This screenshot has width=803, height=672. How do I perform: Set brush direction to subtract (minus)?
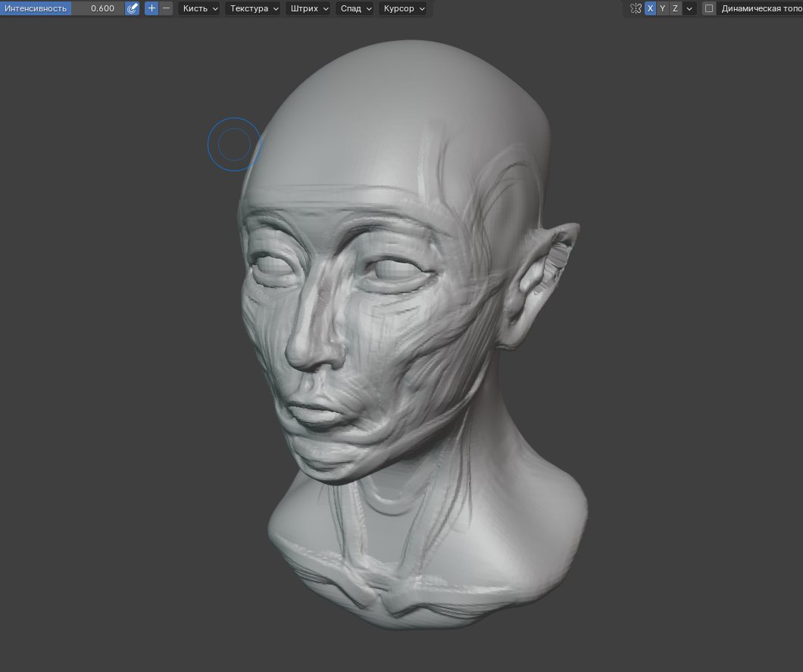point(166,8)
